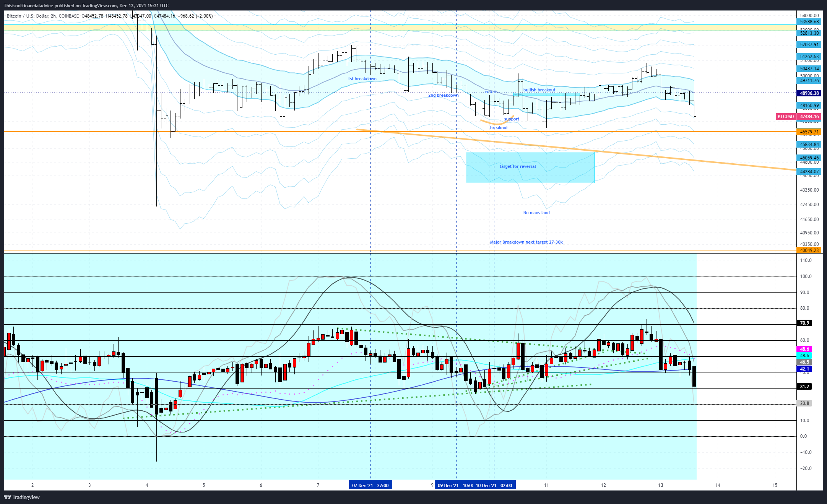Click the cyan 48.6 indicator value label

[x=804, y=356]
